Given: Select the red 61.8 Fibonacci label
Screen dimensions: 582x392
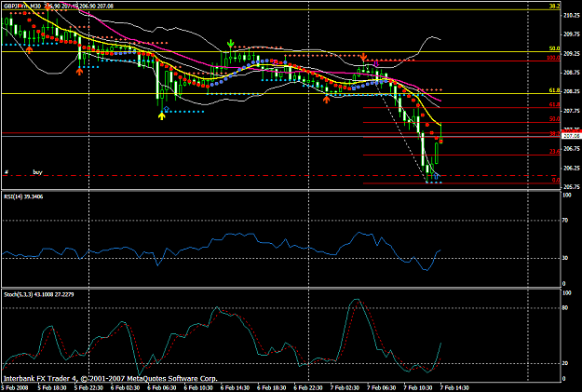Looking at the screenshot, I should pyautogui.click(x=555, y=104).
